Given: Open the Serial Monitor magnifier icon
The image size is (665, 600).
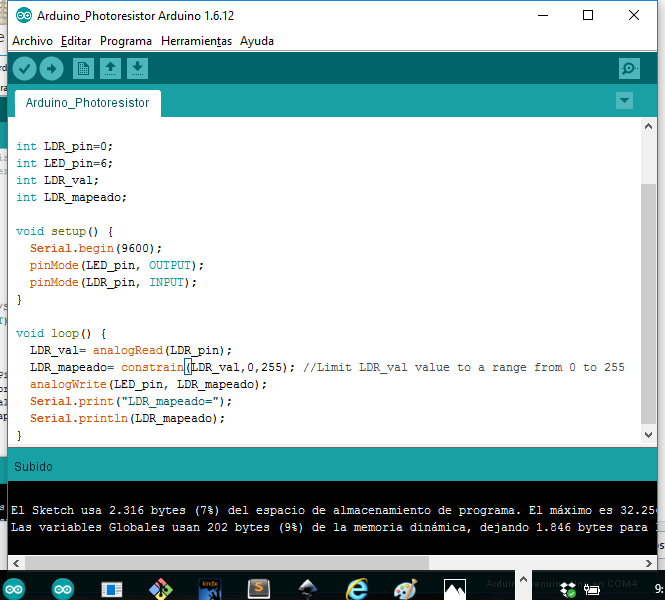Looking at the screenshot, I should point(629,69).
